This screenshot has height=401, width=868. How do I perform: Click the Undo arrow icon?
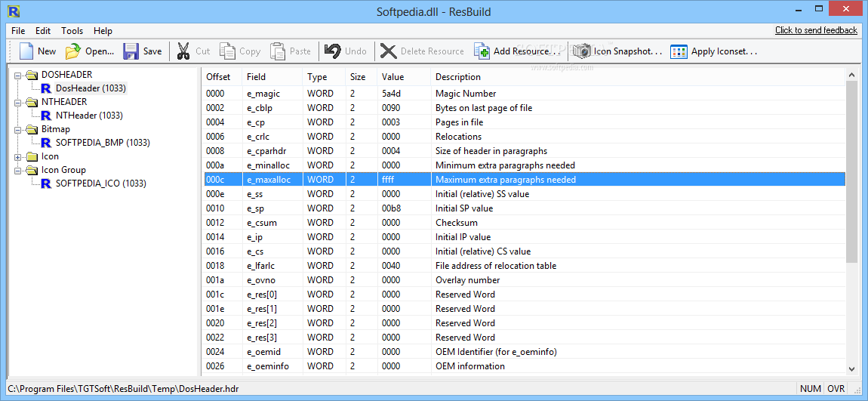tap(332, 51)
